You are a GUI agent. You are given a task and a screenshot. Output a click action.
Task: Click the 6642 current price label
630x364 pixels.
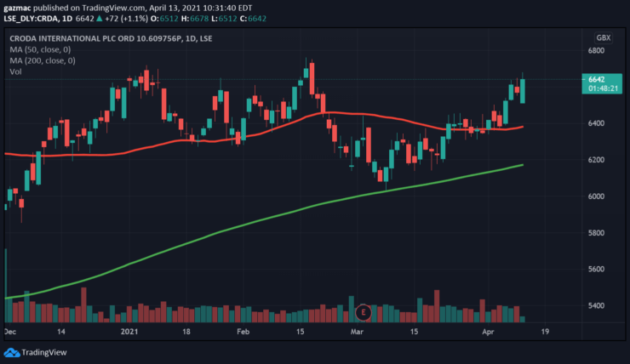pyautogui.click(x=596, y=79)
